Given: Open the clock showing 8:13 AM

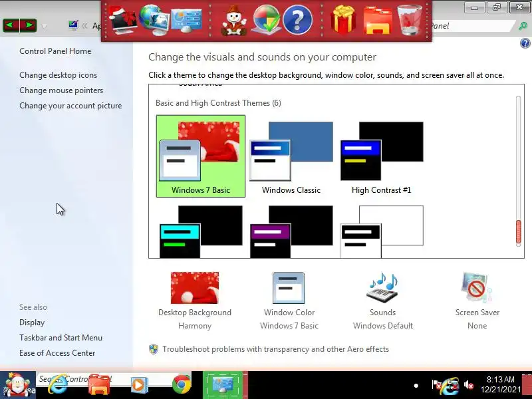Looking at the screenshot, I should point(501,384).
